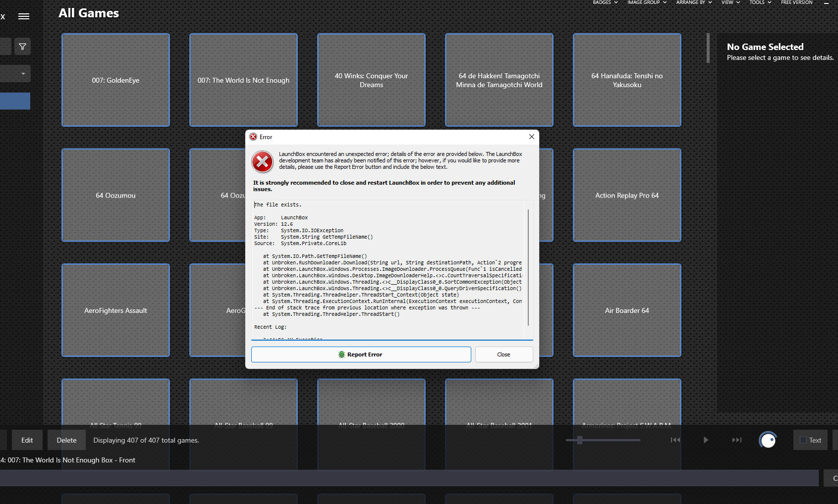Open the Badges menu
This screenshot has height=504, width=838.
(x=605, y=2)
